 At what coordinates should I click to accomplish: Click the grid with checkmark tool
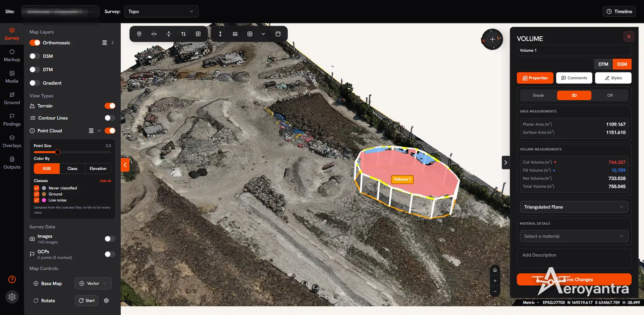point(198,34)
